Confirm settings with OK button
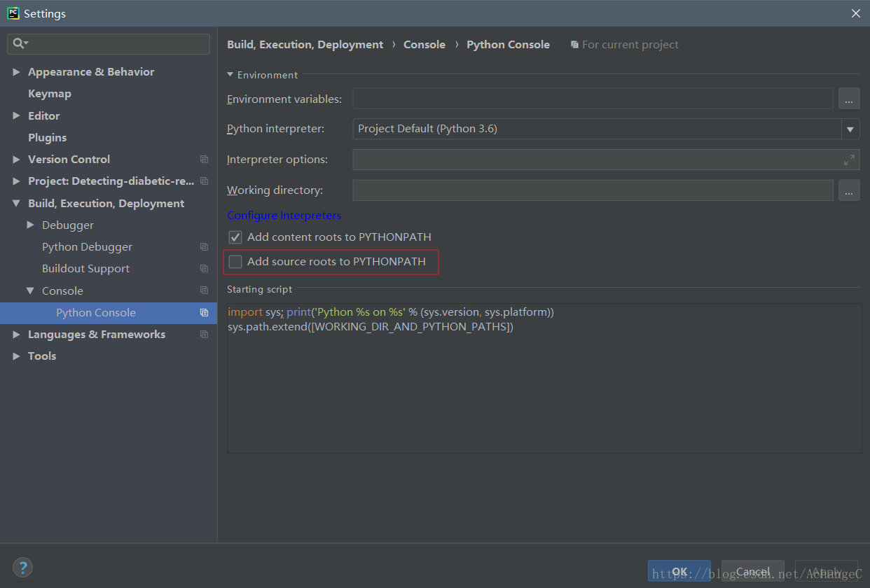Image resolution: width=870 pixels, height=588 pixels. pyautogui.click(x=679, y=571)
